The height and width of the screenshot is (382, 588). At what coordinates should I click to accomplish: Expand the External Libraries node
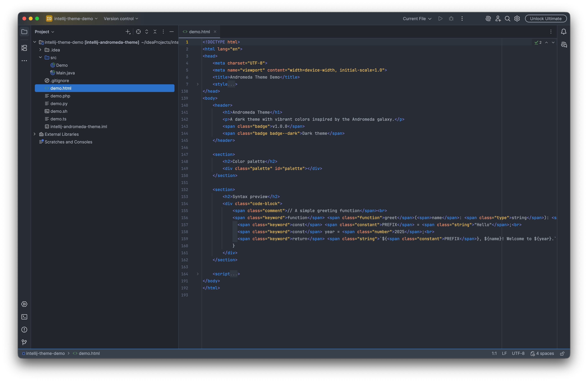click(35, 134)
